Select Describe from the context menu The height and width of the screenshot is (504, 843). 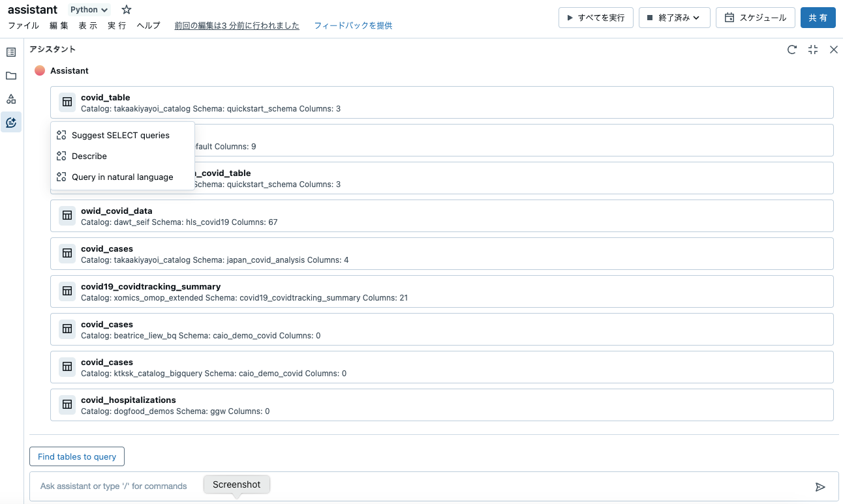click(89, 156)
